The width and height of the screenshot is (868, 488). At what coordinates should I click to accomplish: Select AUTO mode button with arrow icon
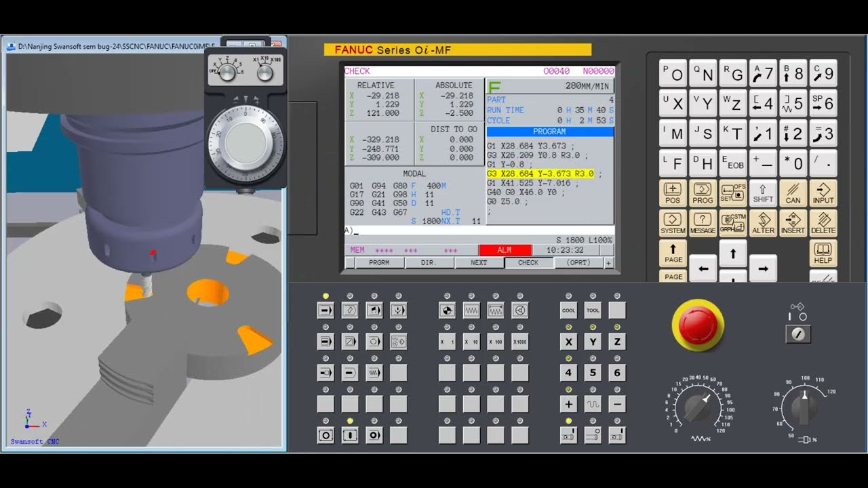click(x=325, y=310)
